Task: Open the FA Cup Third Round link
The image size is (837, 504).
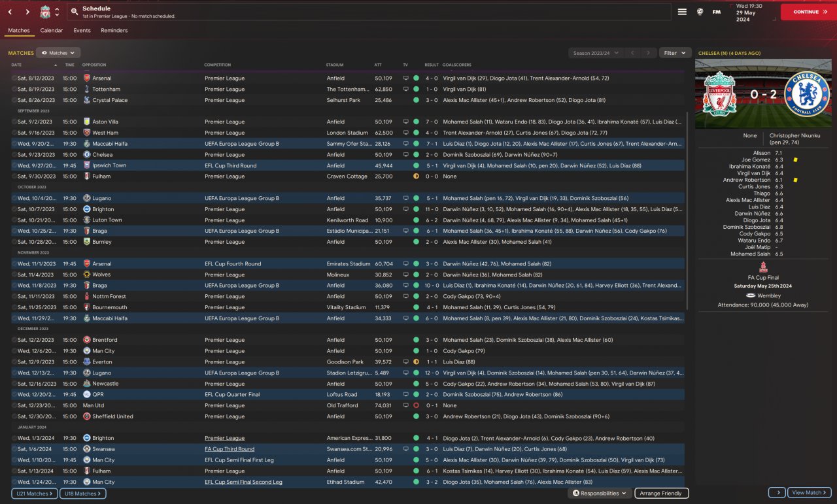Action: point(230,449)
